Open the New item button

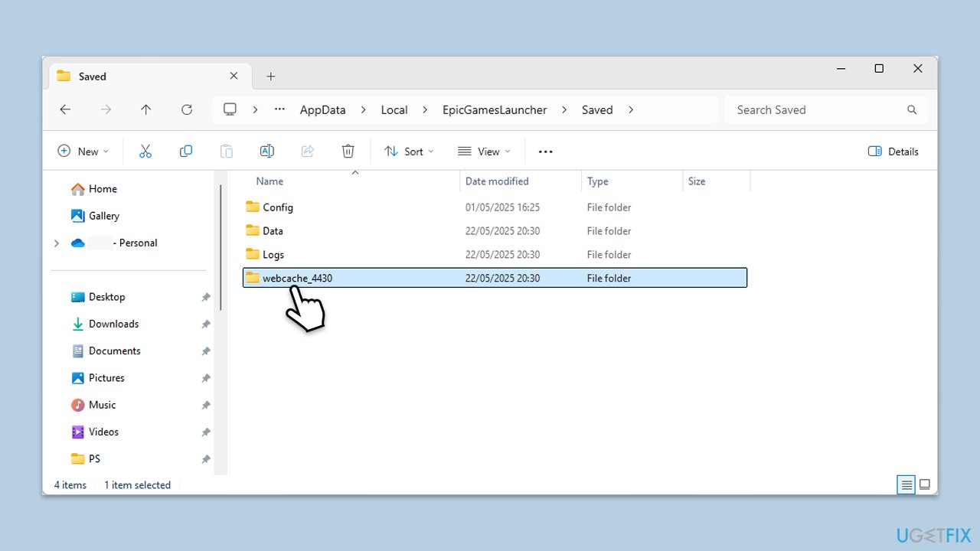point(83,152)
